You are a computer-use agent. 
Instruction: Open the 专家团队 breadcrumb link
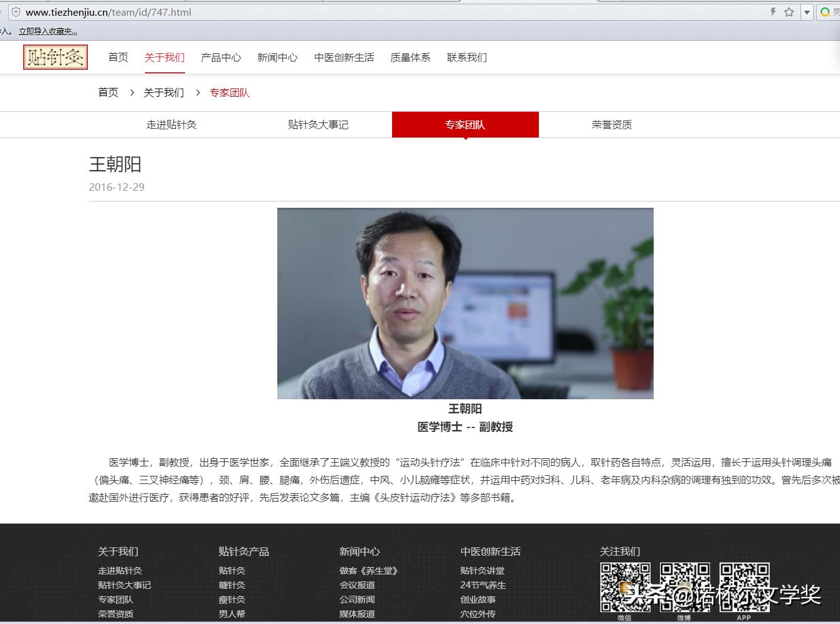tap(230, 92)
